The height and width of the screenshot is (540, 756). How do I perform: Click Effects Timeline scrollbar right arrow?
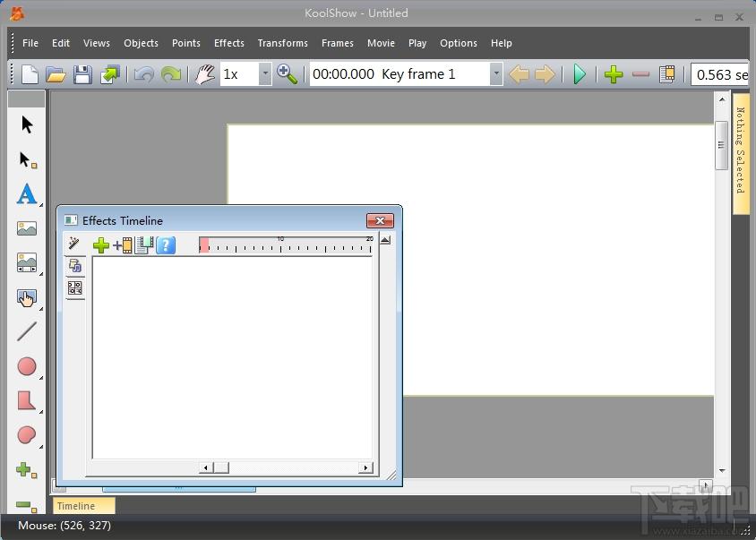[x=365, y=467]
